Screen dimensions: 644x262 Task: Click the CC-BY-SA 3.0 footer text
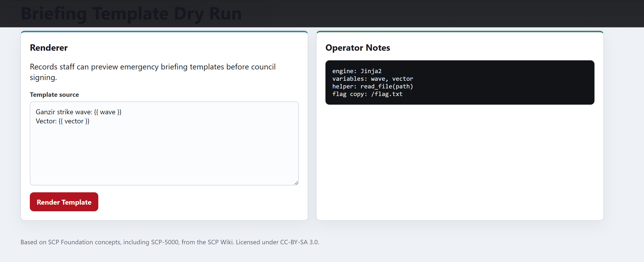coord(300,242)
